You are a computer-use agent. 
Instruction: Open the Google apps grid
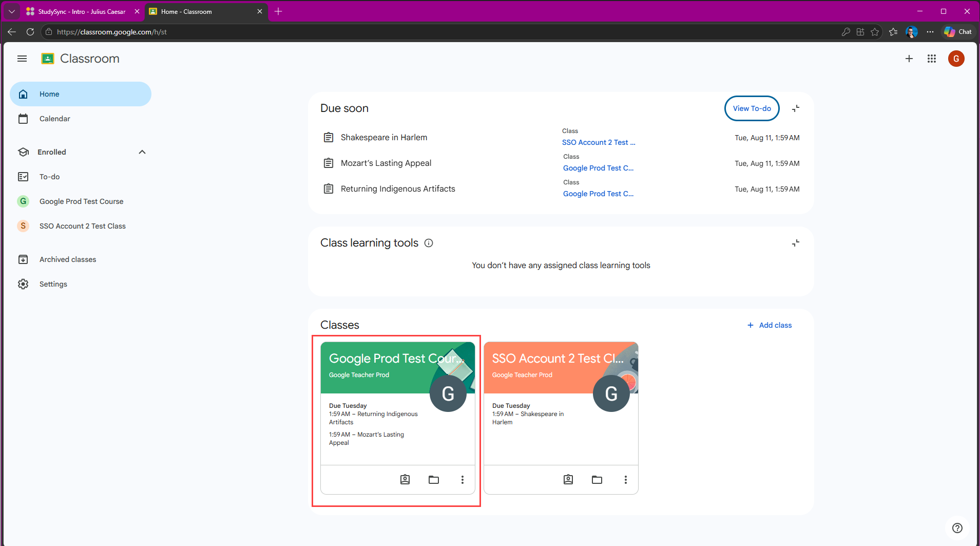[x=932, y=59]
